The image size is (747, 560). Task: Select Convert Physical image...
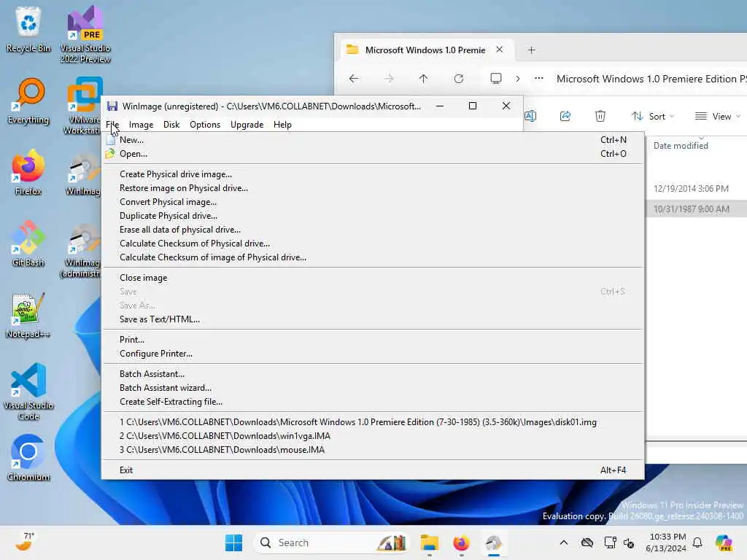tap(373, 202)
